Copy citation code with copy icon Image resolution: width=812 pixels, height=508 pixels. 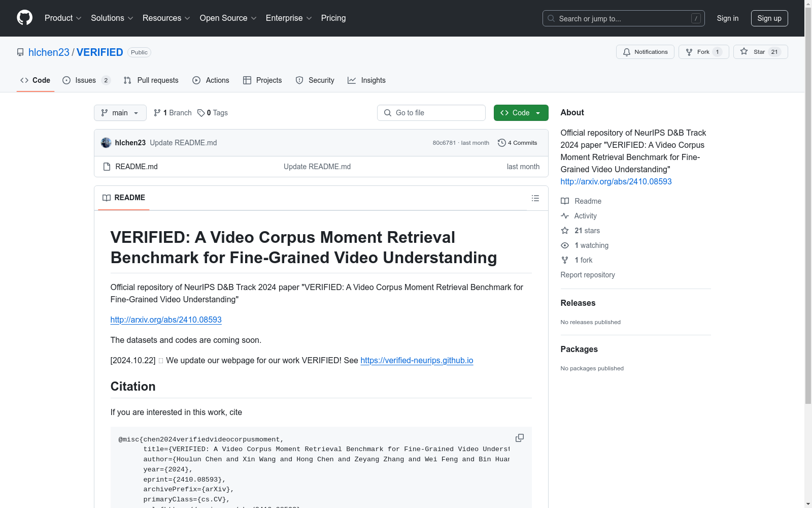coord(520,438)
